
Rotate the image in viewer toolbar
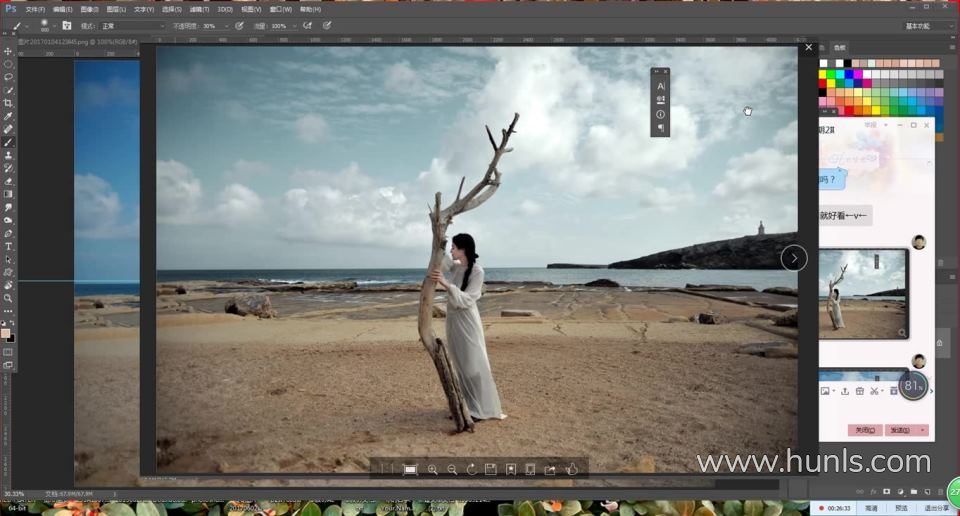[471, 469]
